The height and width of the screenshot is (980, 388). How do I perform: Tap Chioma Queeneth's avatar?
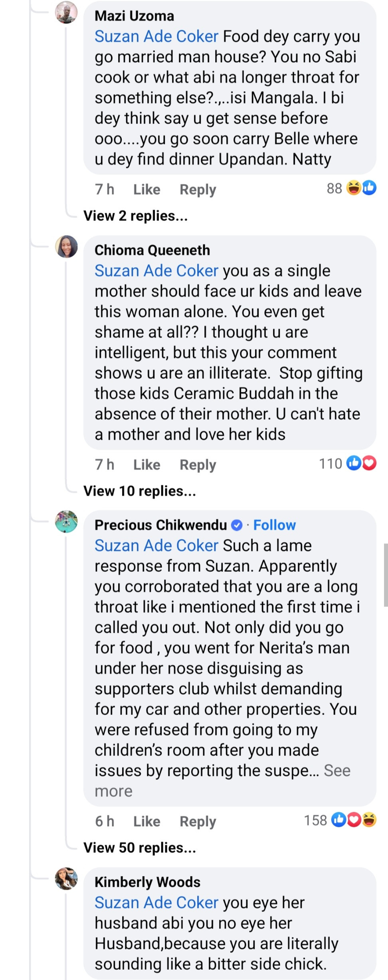pos(66,246)
